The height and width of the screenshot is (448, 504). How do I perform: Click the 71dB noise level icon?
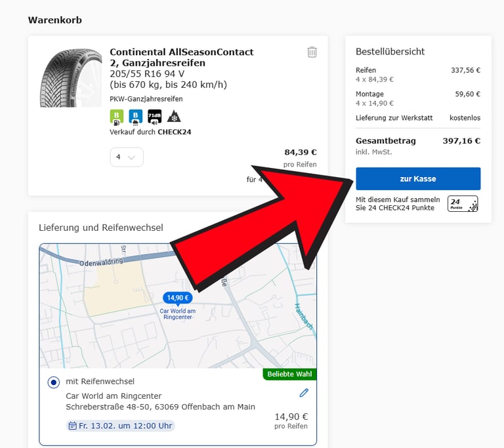(x=155, y=117)
